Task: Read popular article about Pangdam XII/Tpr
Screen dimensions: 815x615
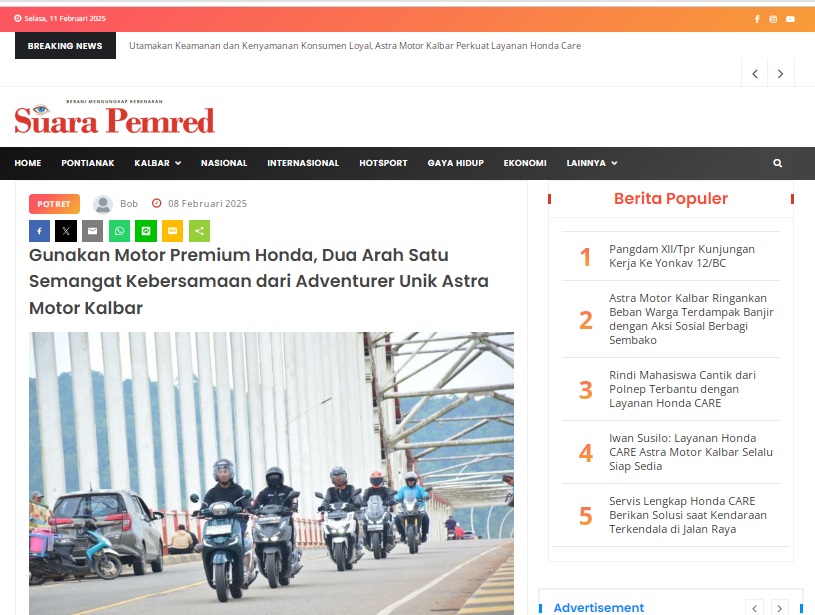Action: coord(681,256)
